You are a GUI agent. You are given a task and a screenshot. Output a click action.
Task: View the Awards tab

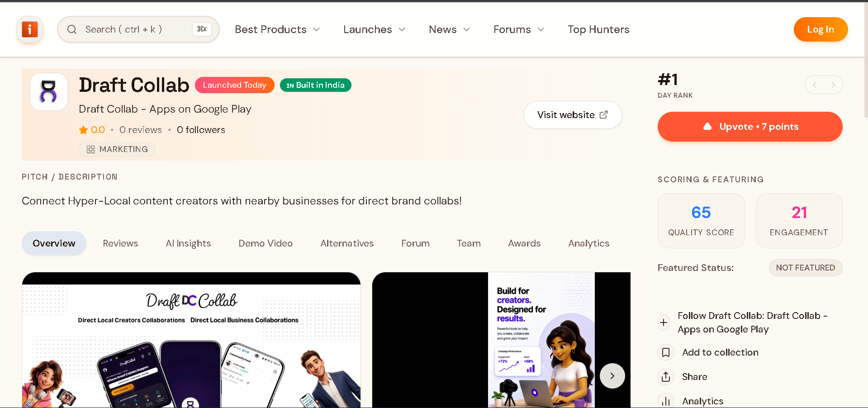click(524, 243)
